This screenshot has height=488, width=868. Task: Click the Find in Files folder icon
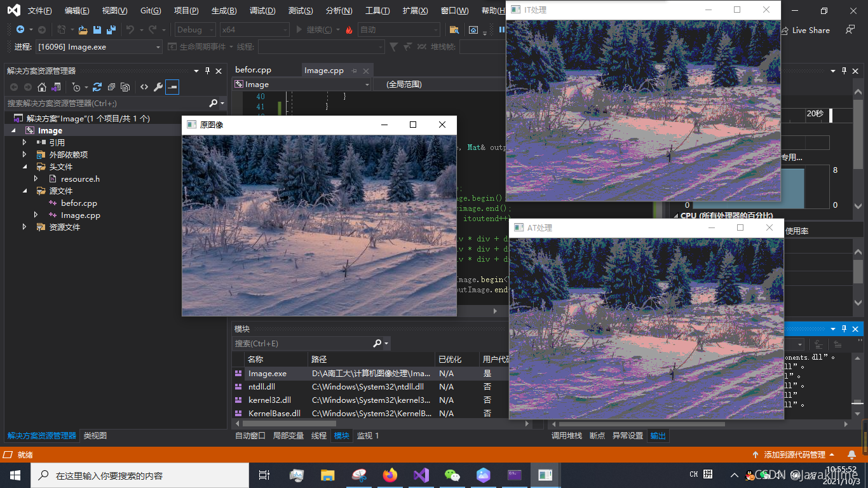point(454,30)
